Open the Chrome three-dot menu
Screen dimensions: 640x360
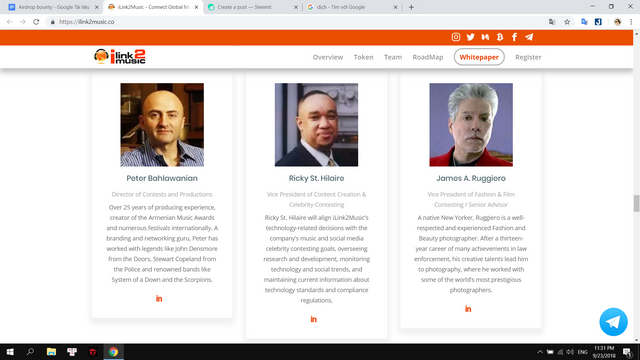coord(631,22)
